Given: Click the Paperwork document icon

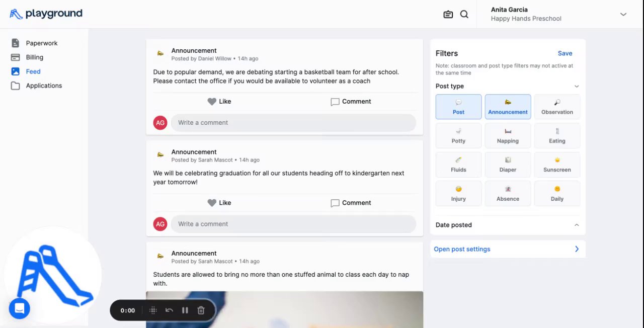Looking at the screenshot, I should pos(16,43).
